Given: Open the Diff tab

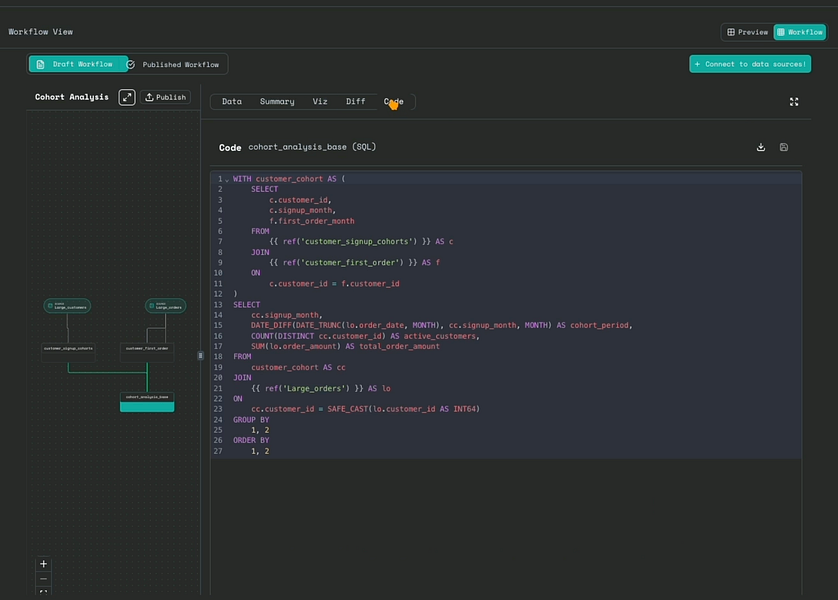Looking at the screenshot, I should tap(356, 102).
